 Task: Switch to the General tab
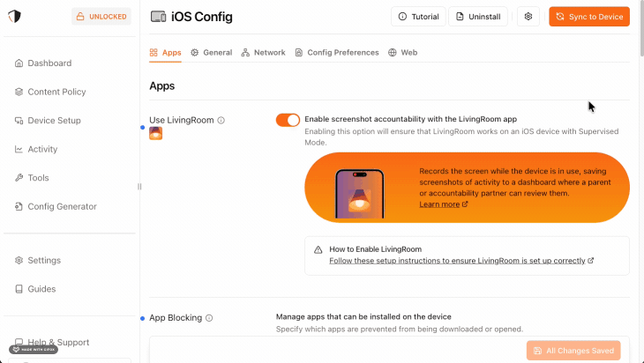[x=211, y=53]
